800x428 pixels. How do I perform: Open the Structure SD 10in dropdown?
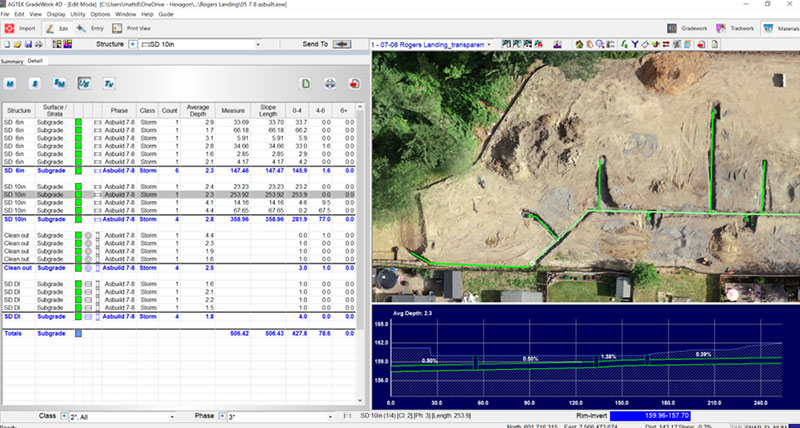point(258,45)
